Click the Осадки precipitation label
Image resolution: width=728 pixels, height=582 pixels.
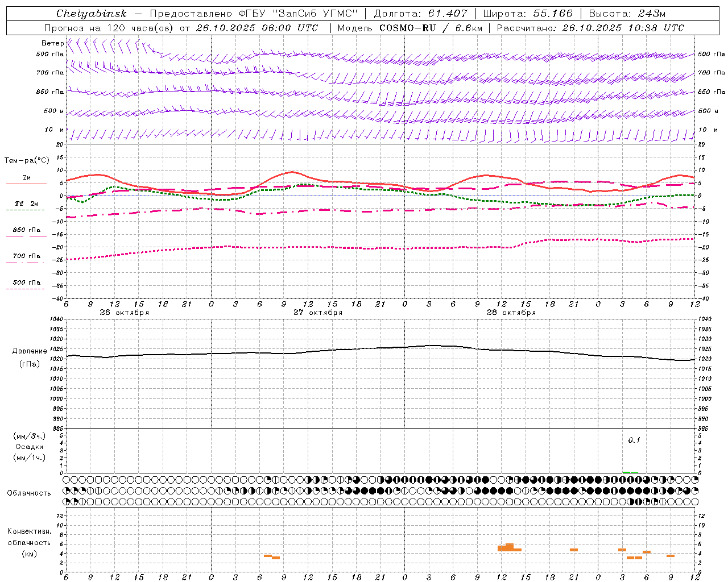(x=30, y=447)
